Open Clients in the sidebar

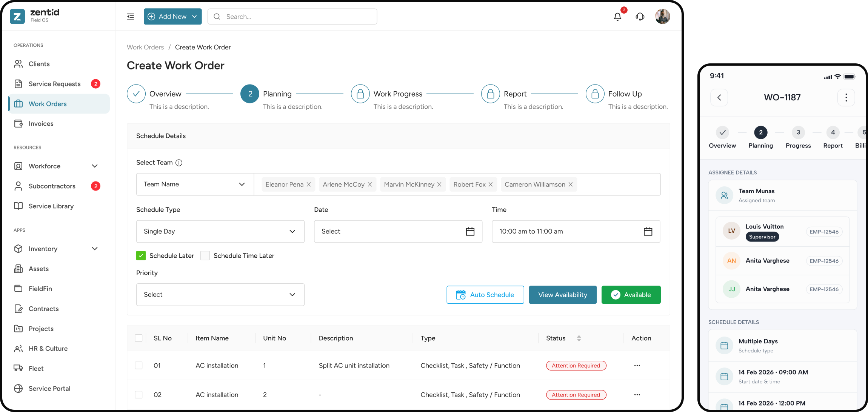click(x=58, y=64)
